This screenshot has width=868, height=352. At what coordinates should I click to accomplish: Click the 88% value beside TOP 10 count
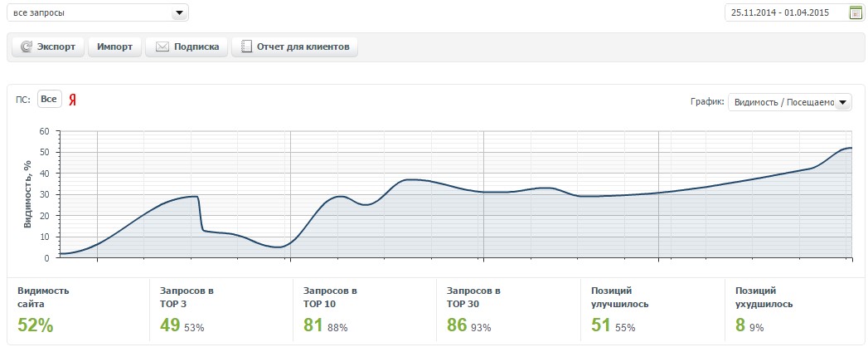pos(337,328)
